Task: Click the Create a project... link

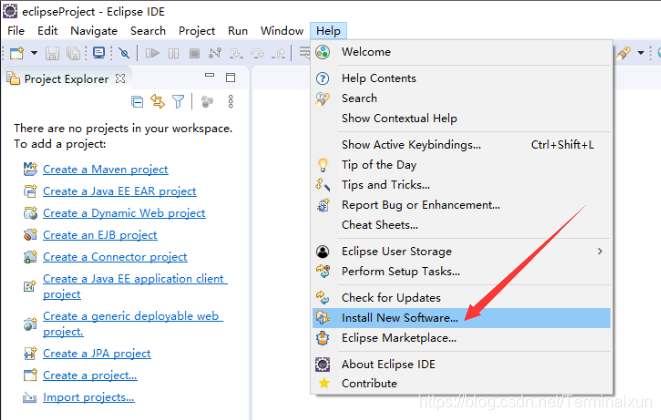Action: 90,376
